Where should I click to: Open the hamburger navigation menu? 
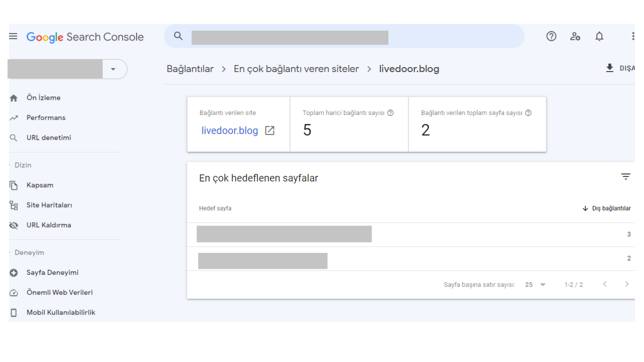[x=13, y=36]
